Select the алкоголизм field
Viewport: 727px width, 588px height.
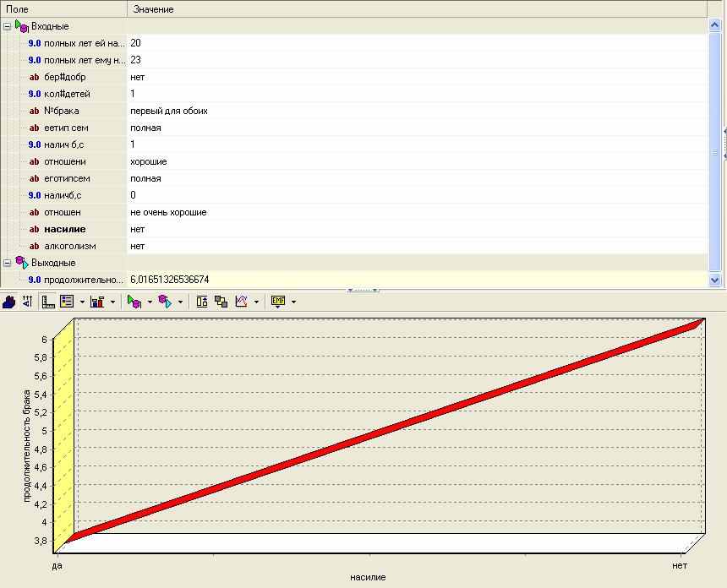click(x=69, y=246)
